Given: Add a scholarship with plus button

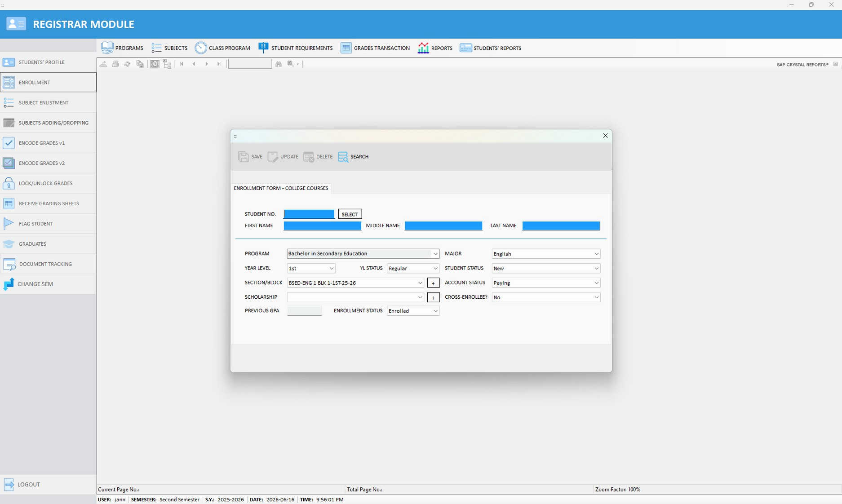Looking at the screenshot, I should tap(433, 297).
